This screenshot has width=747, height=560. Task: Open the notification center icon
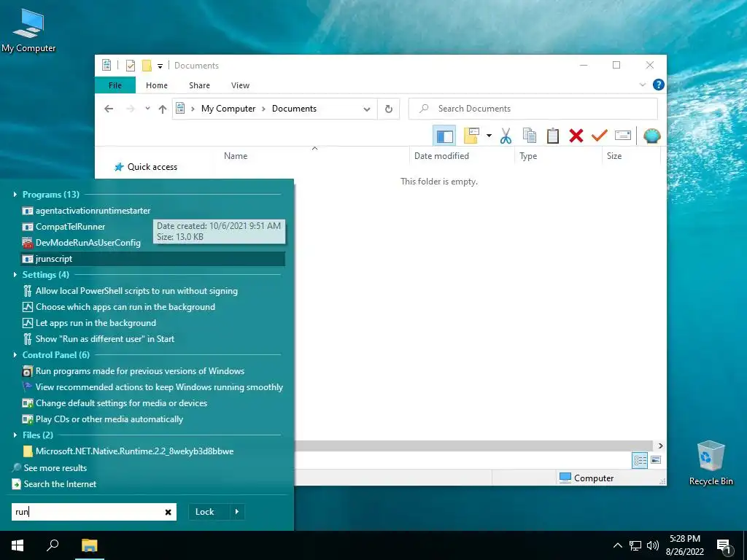pyautogui.click(x=724, y=546)
